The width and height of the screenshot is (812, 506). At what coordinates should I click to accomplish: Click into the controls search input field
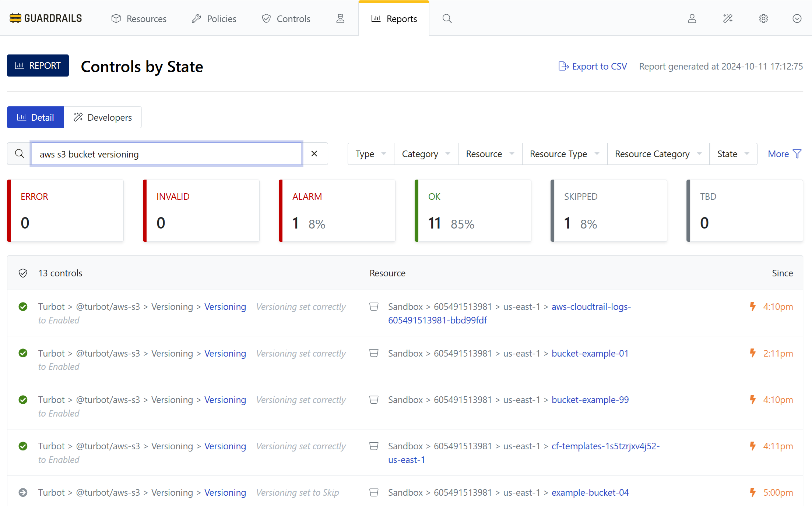pyautogui.click(x=166, y=154)
